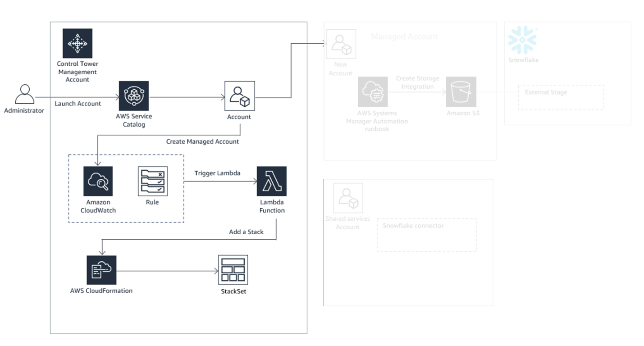Screen dimensions: 644x346
Task: Click the AWS Service Catalog icon
Action: [133, 96]
